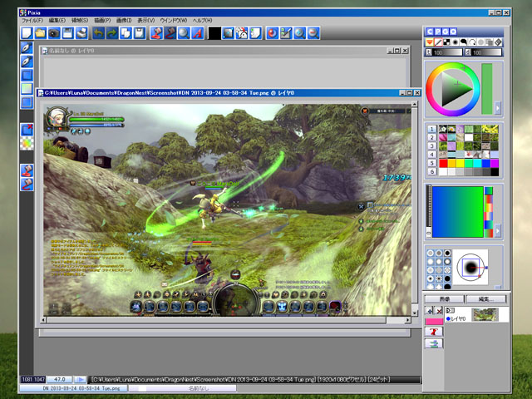Select the black-and-white checker mode icon

[447, 42]
